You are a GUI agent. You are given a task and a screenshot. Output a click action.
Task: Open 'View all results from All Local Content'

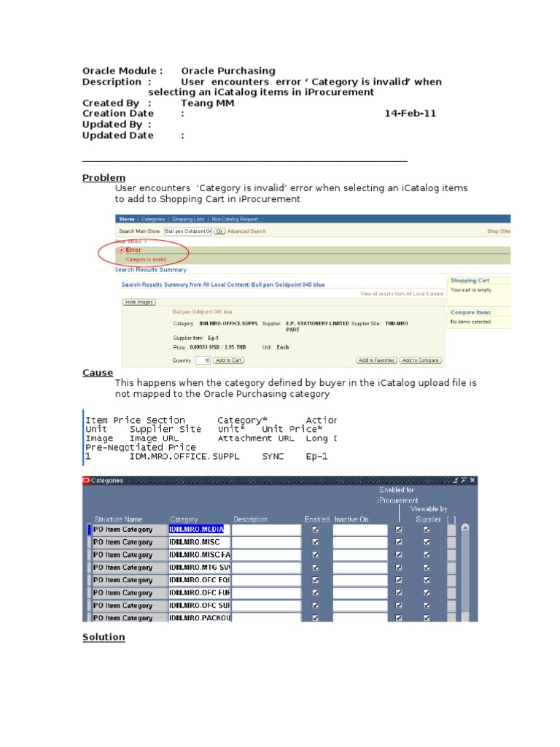[402, 294]
